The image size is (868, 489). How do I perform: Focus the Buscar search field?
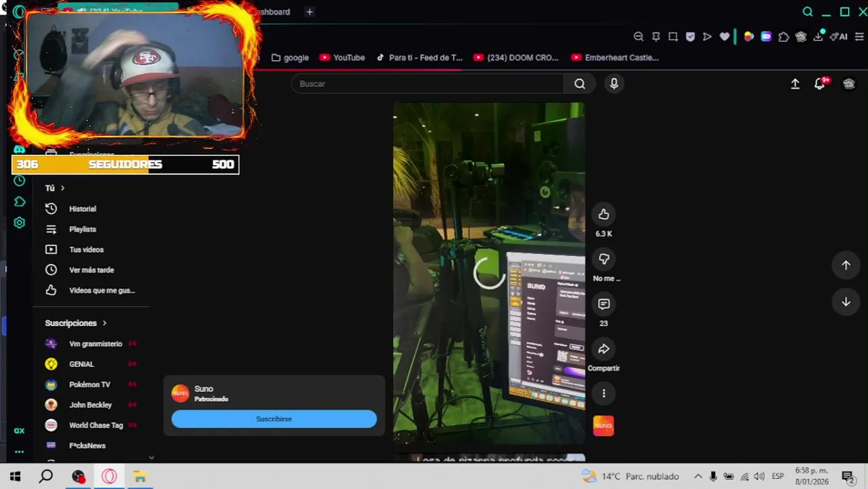(x=427, y=84)
